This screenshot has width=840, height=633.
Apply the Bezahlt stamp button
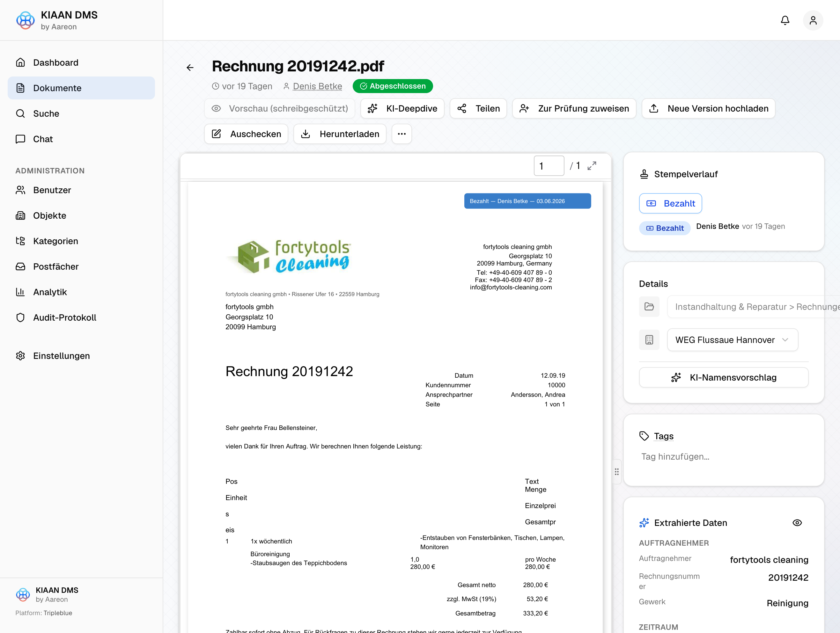(670, 203)
